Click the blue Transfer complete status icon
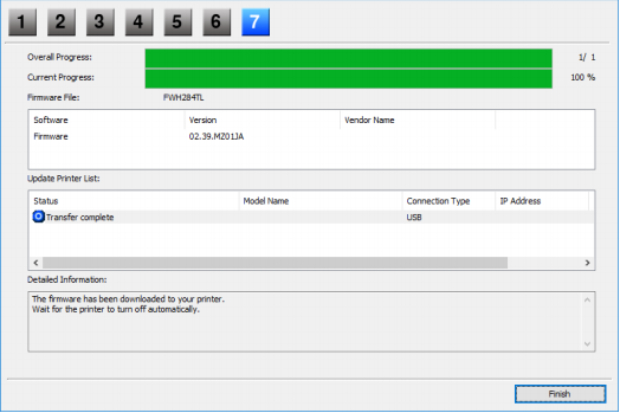This screenshot has height=413, width=620. [x=38, y=216]
